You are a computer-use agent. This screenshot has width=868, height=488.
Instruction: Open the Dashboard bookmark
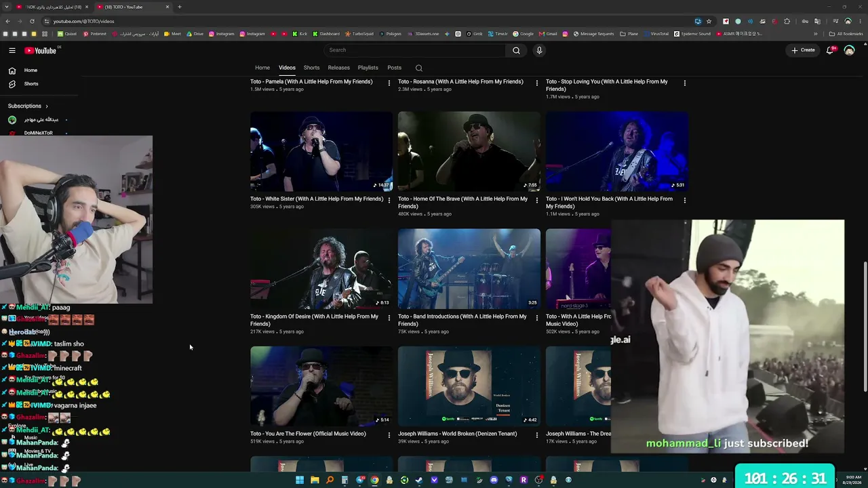(x=326, y=34)
